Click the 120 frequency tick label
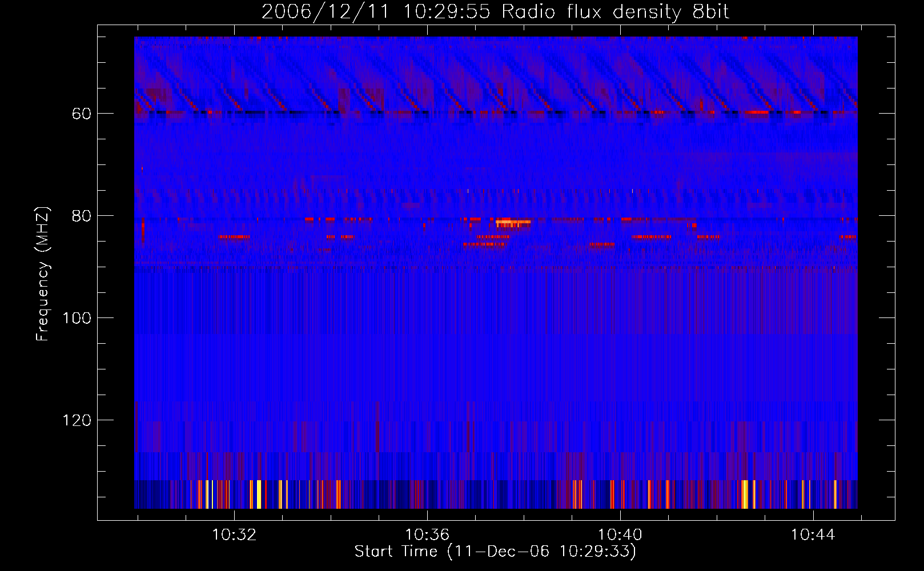 point(77,420)
